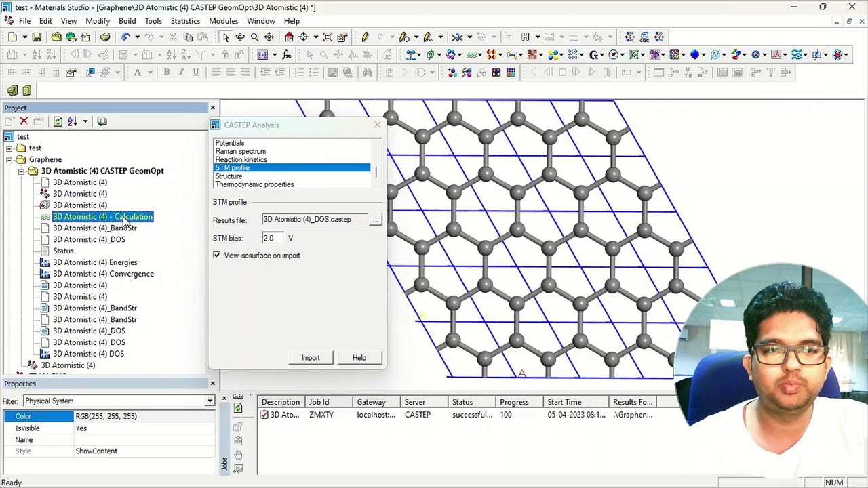The width and height of the screenshot is (868, 488).
Task: Click the Print icon
Action: pyautogui.click(x=105, y=37)
